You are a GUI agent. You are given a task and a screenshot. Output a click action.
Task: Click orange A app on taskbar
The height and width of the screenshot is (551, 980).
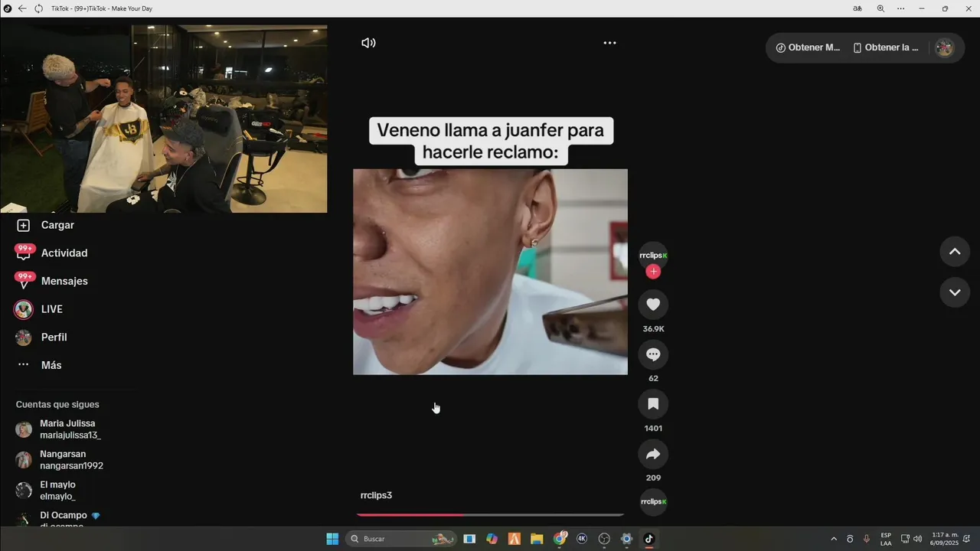[514, 539]
